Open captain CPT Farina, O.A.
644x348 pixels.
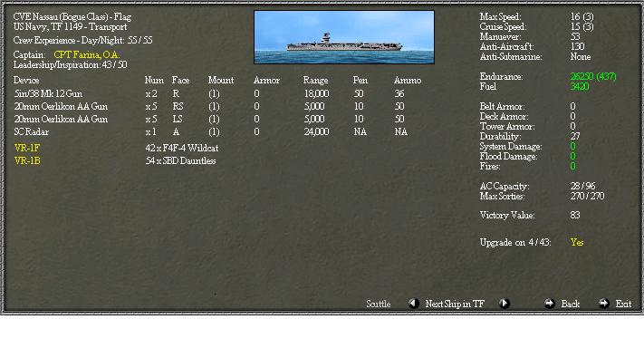[x=87, y=54]
